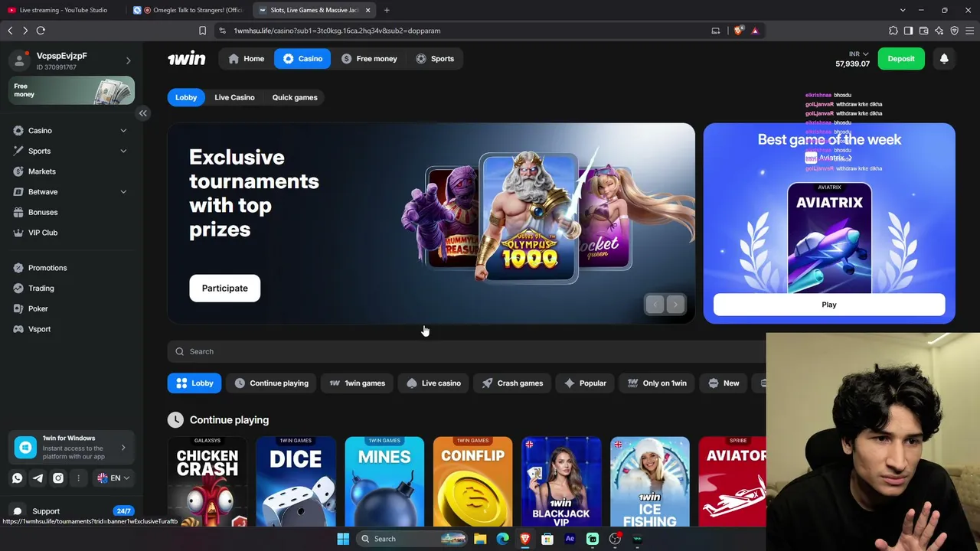Open the WhatsApp contact icon
This screenshot has width=980, height=551.
click(18, 478)
